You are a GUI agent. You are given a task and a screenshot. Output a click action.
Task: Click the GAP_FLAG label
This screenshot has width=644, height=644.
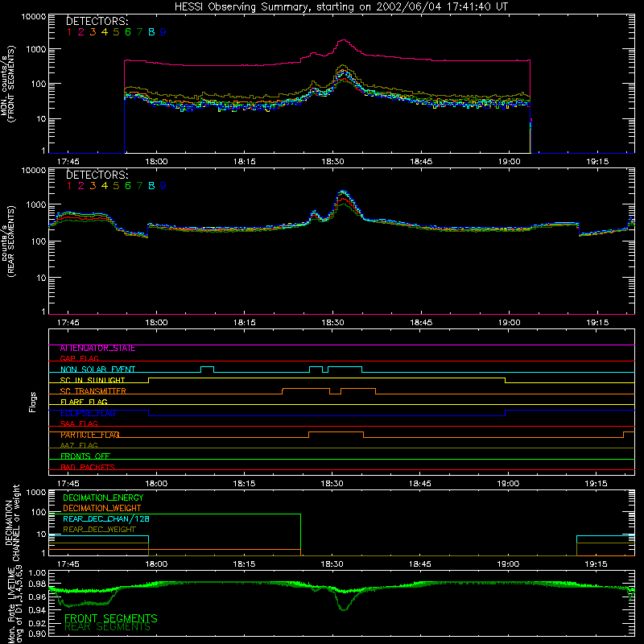click(x=79, y=358)
